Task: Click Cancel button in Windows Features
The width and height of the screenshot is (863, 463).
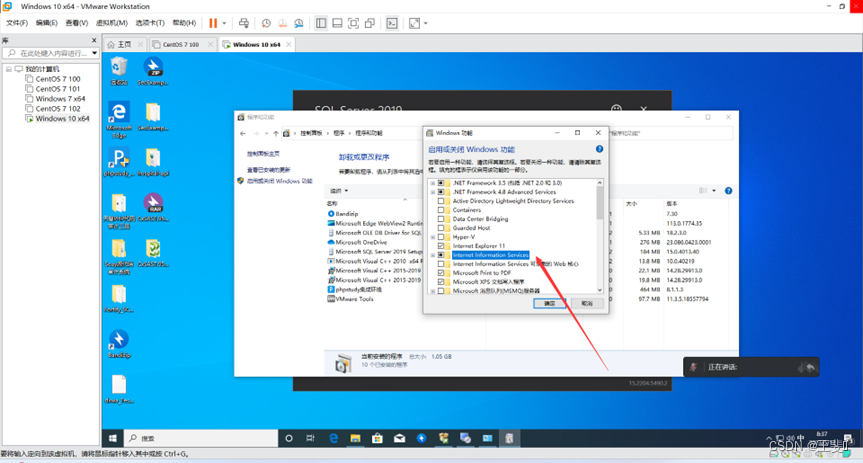Action: click(587, 303)
